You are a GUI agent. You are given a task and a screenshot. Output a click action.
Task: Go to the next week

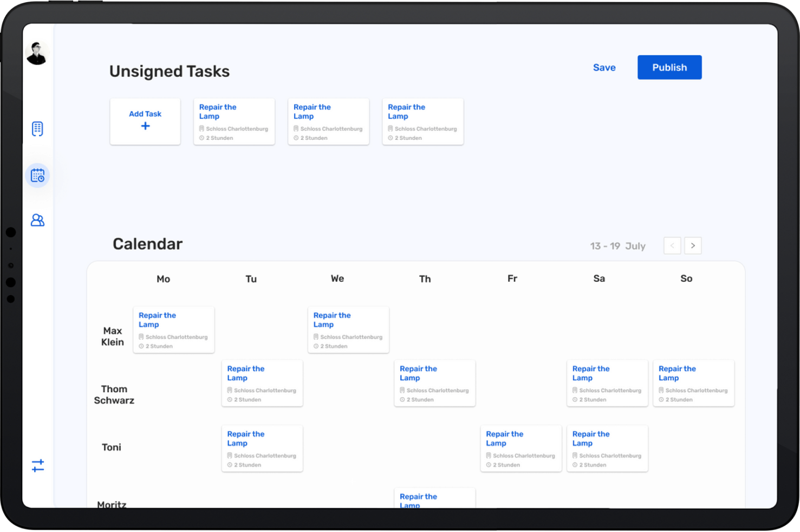click(x=693, y=245)
